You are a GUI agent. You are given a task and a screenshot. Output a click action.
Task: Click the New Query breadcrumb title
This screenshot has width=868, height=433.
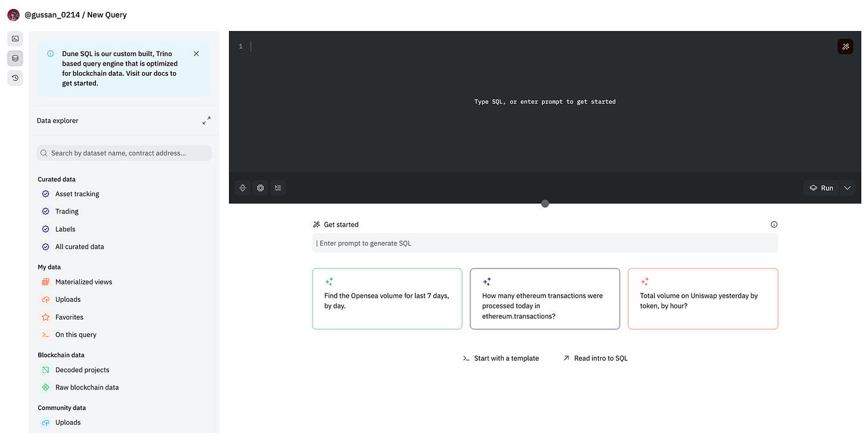[107, 15]
